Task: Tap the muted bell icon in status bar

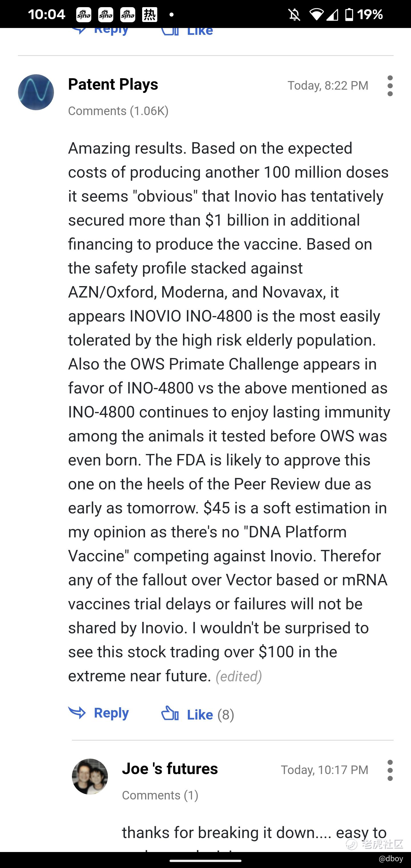Action: pos(294,15)
